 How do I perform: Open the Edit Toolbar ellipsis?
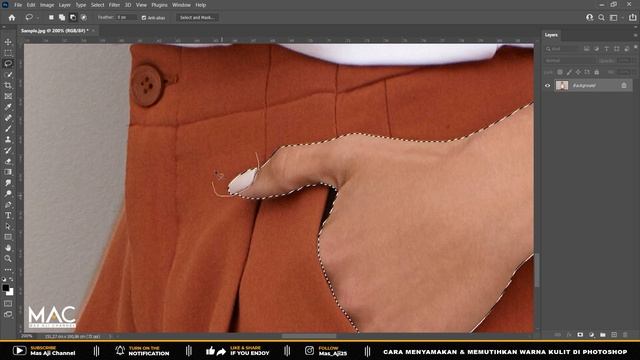click(8, 269)
